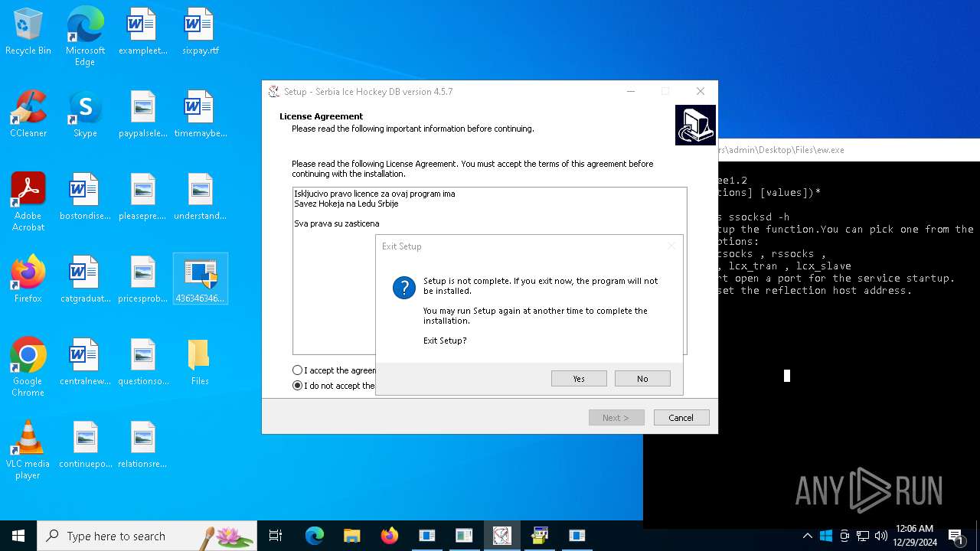Select 'I accept the agreement' radio button
This screenshot has height=551, width=980.
pos(298,370)
